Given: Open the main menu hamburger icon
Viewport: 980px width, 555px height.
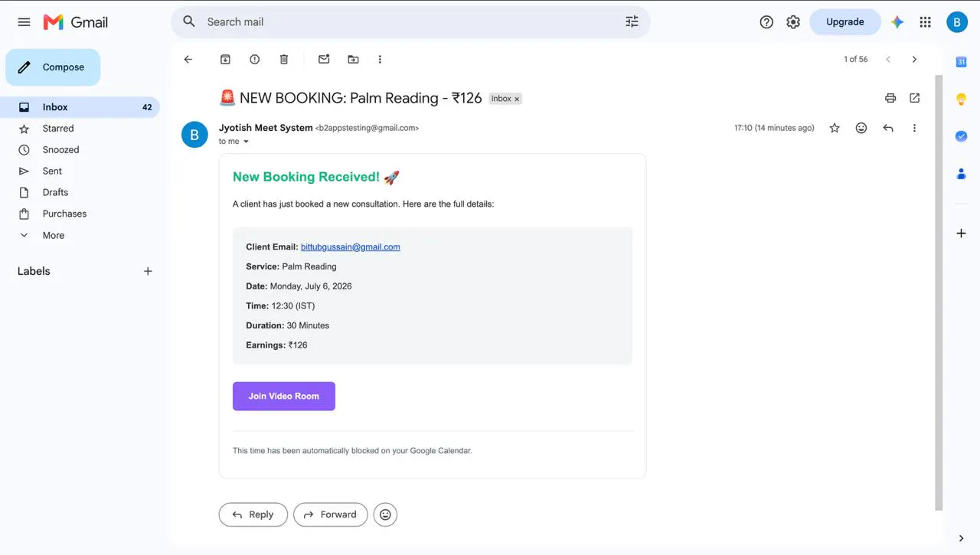Looking at the screenshot, I should click(x=24, y=22).
